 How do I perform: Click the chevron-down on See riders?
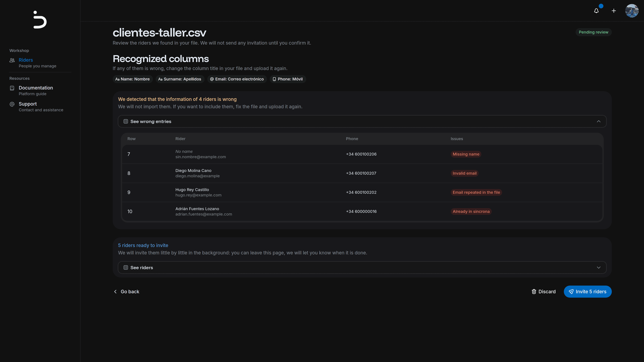click(599, 268)
